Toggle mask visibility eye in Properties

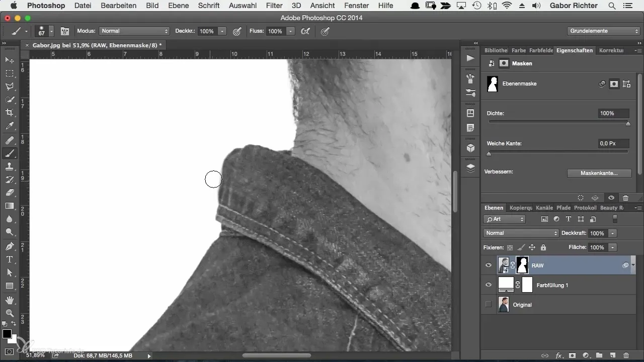611,198
